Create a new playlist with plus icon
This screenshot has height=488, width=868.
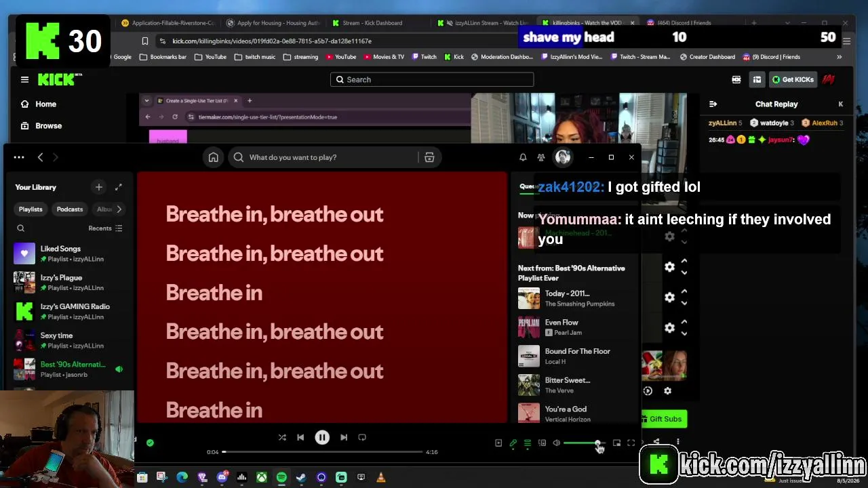pos(99,187)
